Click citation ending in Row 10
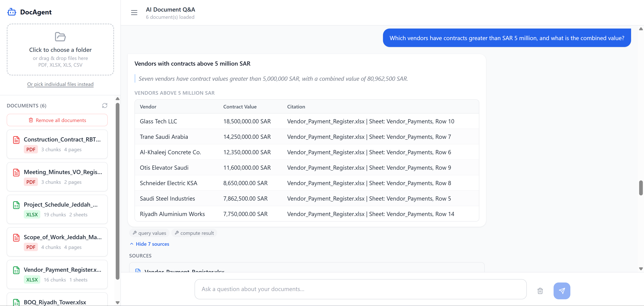This screenshot has height=306, width=644. (x=371, y=121)
